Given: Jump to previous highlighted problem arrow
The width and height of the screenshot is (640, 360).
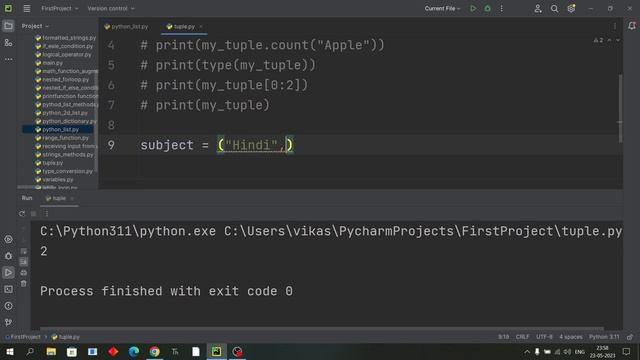Looking at the screenshot, I should pyautogui.click(x=609, y=40).
